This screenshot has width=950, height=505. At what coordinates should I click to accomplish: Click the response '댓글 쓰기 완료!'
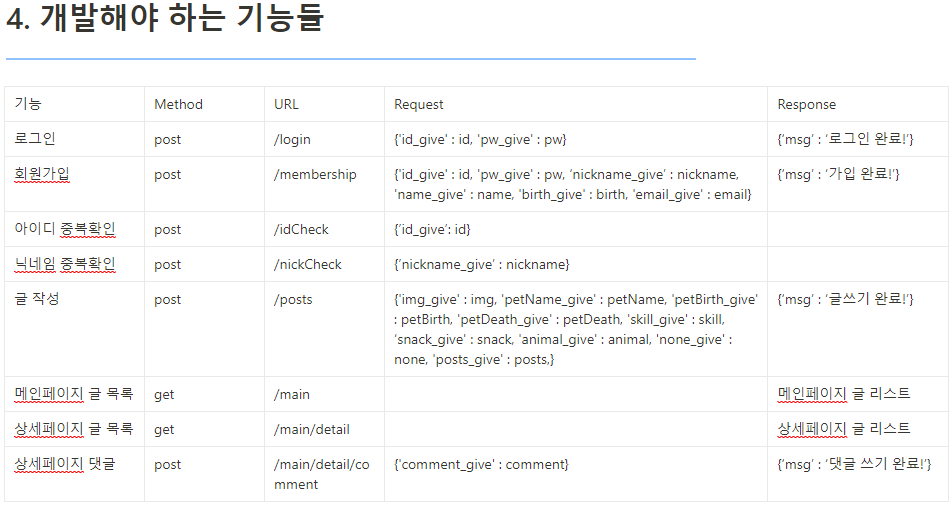tap(854, 464)
